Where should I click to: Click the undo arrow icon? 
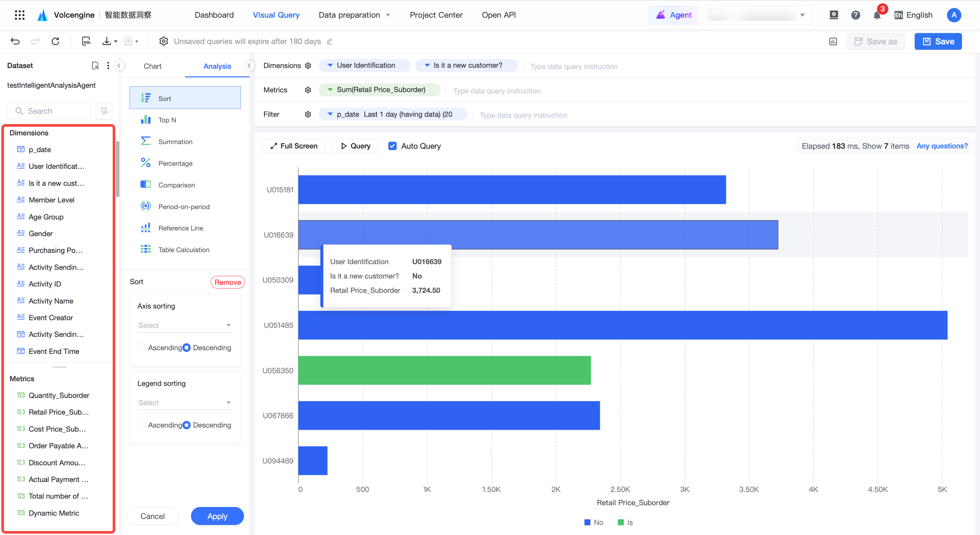tap(15, 41)
